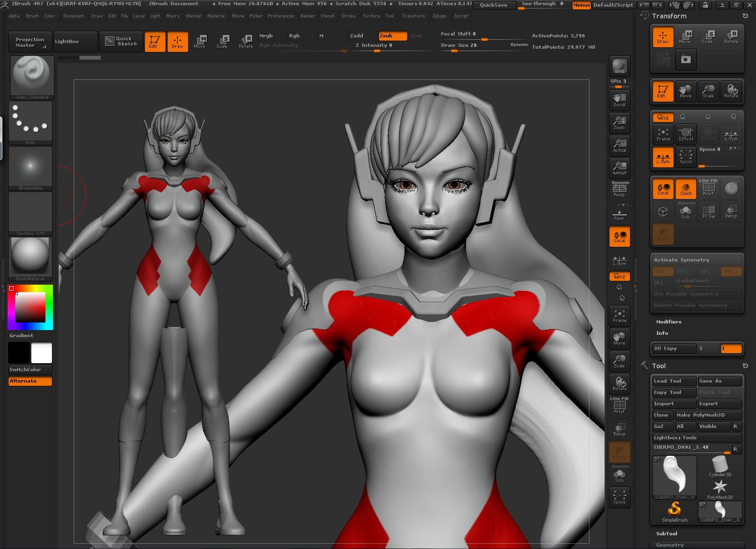This screenshot has height=549, width=756.
Task: Open the Dots stroke selector
Action: click(30, 123)
